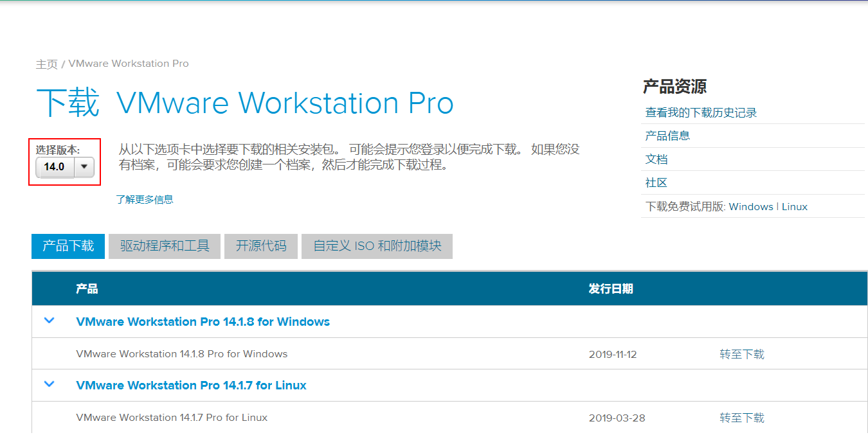Open the 产品信息 resource link
The height and width of the screenshot is (444, 868).
(x=668, y=136)
